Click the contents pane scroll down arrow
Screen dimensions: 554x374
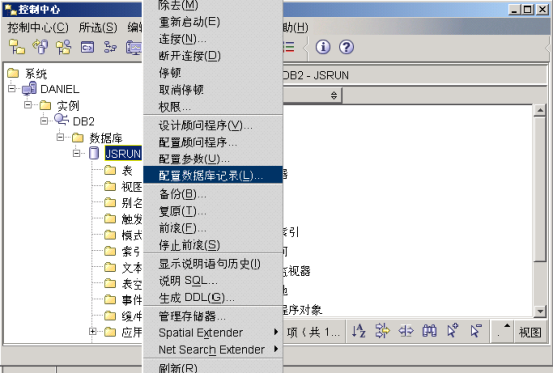coord(540,311)
